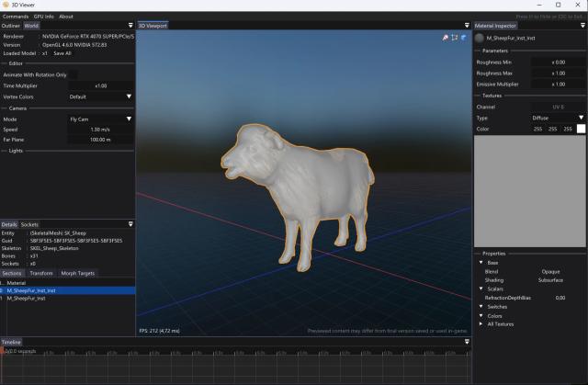Click the material sphere preview icon
The width and height of the screenshot is (588, 385).
pyautogui.click(x=480, y=38)
